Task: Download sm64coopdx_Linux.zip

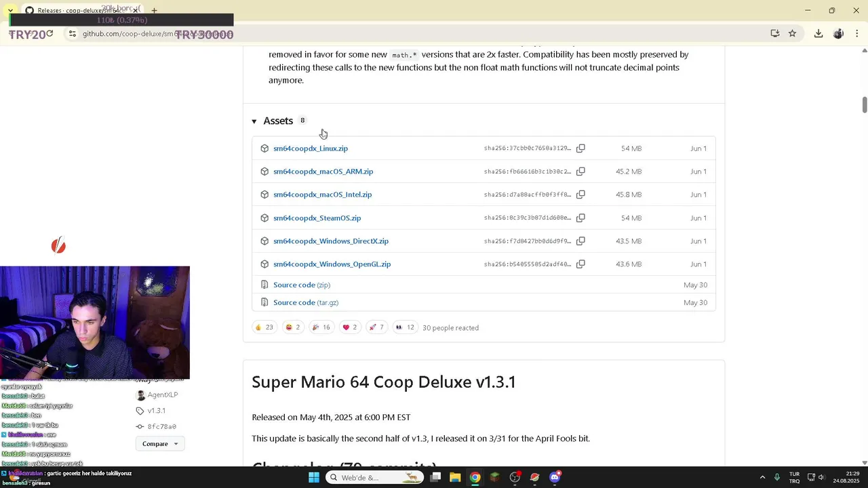Action: (x=311, y=148)
